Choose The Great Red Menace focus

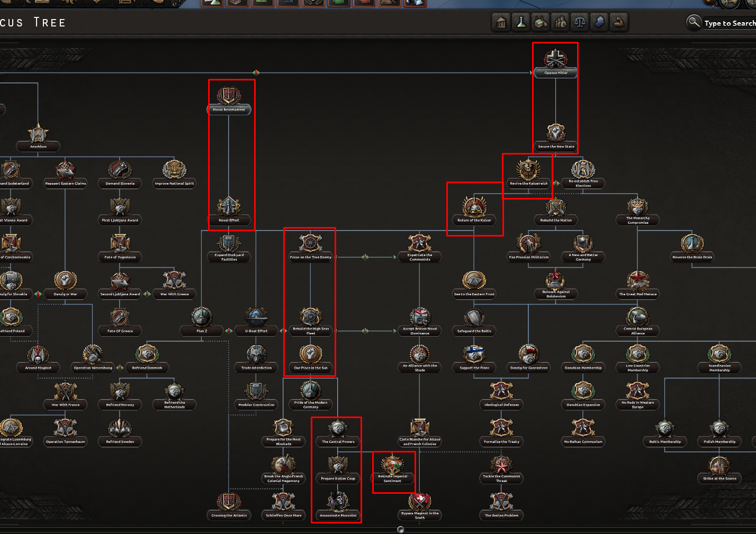tap(637, 285)
